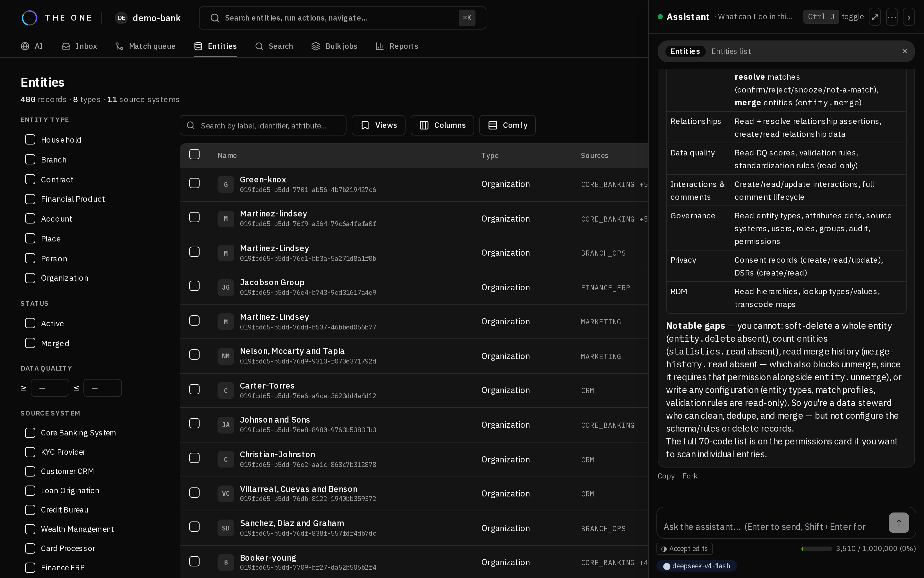Viewport: 924px width, 578px height.
Task: Open the Views saved views menu
Action: point(378,125)
